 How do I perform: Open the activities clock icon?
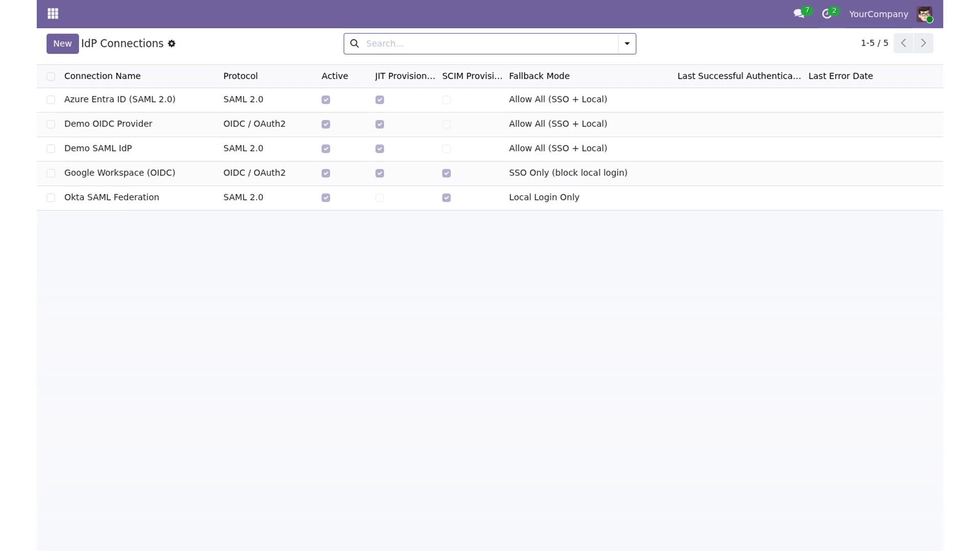click(827, 14)
